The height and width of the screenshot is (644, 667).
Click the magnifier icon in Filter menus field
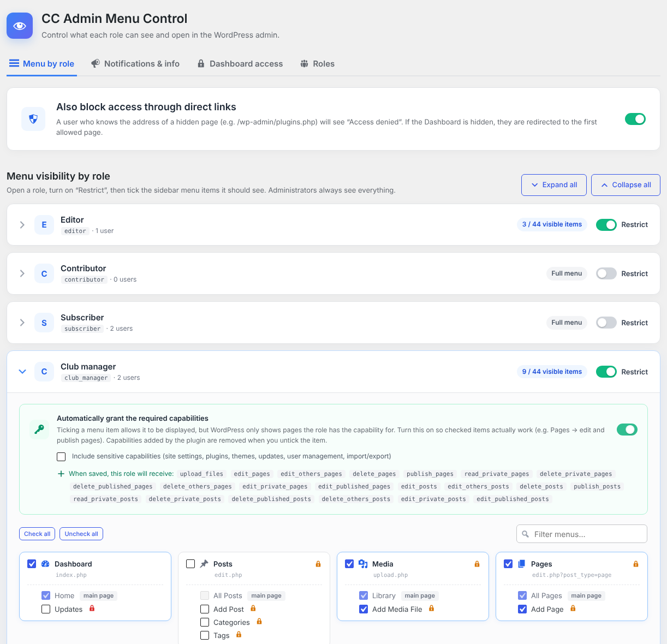(x=526, y=534)
